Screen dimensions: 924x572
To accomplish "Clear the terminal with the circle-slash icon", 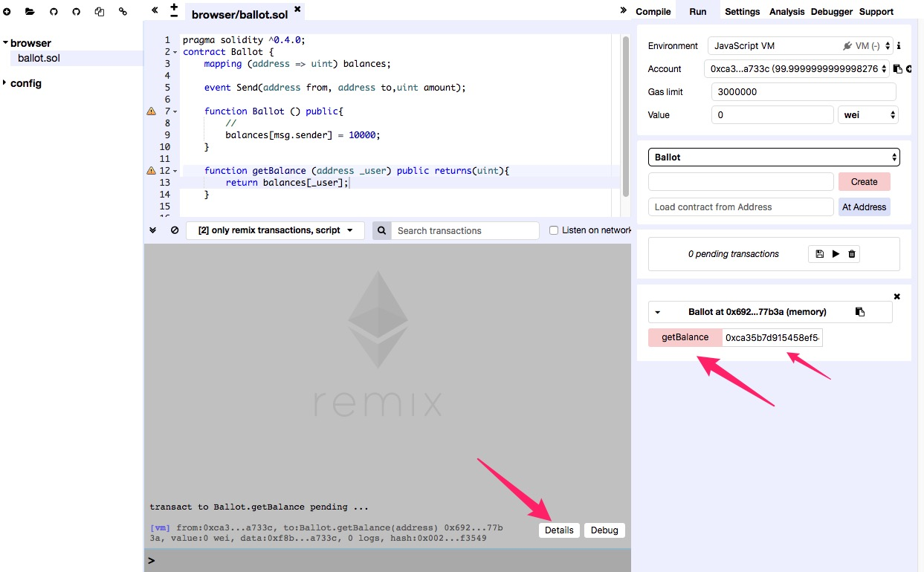I will [x=175, y=230].
